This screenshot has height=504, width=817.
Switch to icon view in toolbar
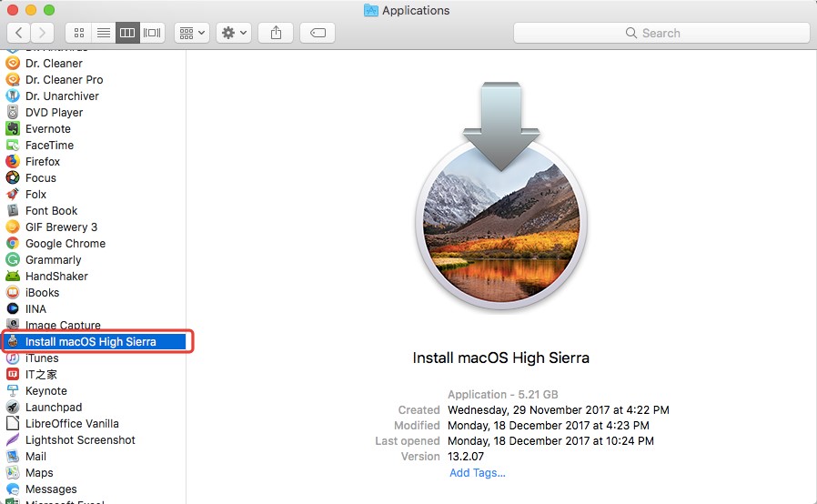pyautogui.click(x=79, y=33)
